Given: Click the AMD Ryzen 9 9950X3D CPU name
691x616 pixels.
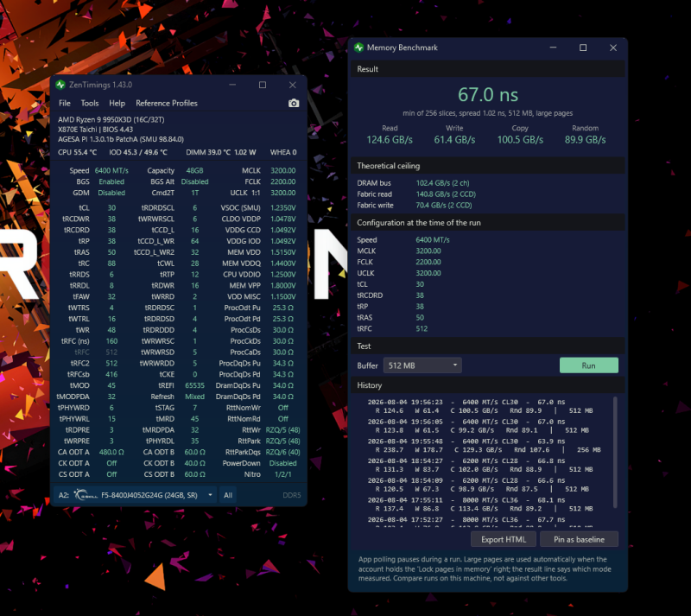Looking at the screenshot, I should click(111, 119).
